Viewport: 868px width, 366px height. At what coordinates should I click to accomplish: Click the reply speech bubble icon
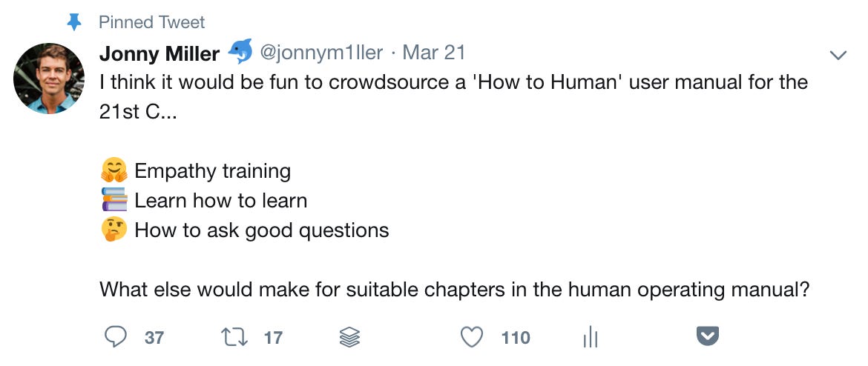[x=115, y=336]
